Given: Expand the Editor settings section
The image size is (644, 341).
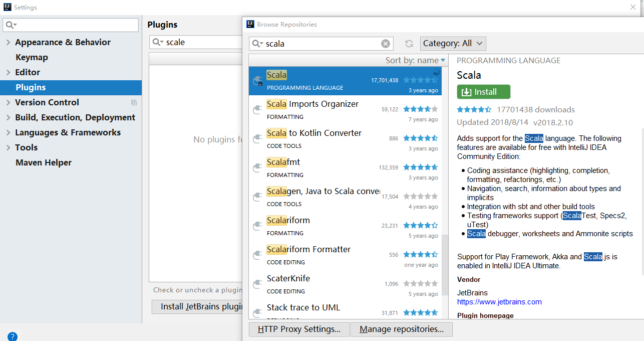Looking at the screenshot, I should pos(8,72).
